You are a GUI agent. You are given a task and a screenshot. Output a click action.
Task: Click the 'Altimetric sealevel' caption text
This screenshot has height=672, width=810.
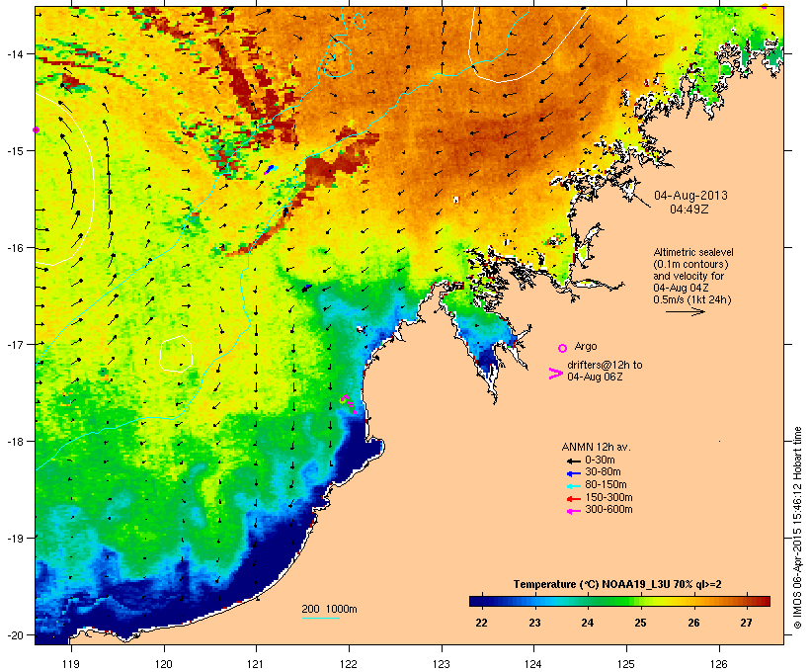coord(693,252)
